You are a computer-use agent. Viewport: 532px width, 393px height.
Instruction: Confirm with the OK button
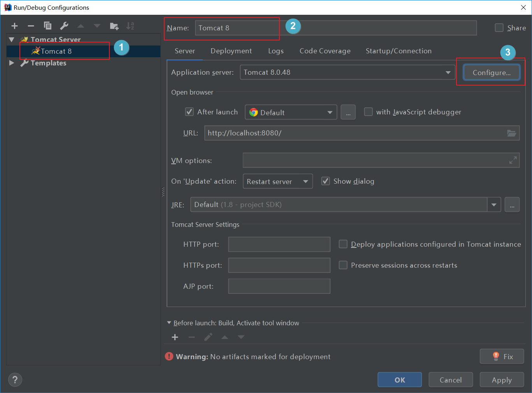click(400, 380)
